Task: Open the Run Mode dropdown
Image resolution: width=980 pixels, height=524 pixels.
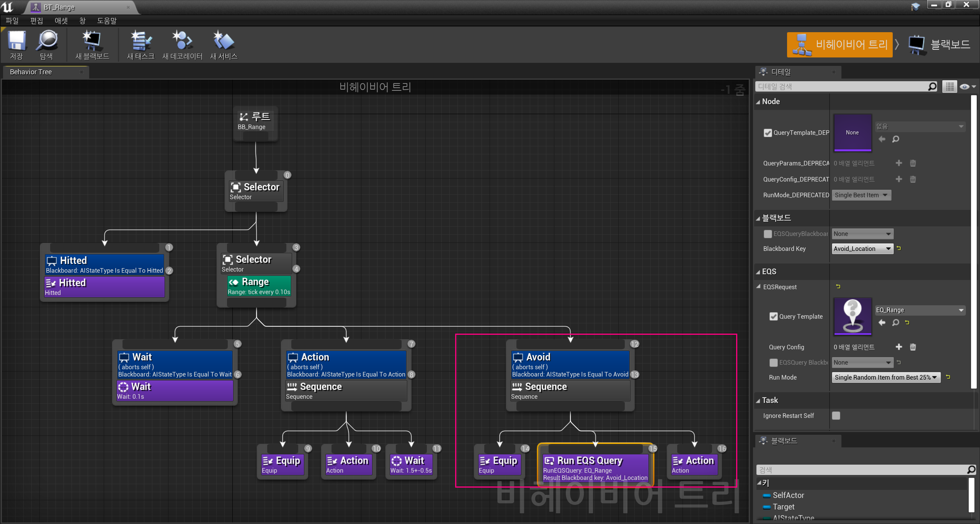Action: coord(886,377)
